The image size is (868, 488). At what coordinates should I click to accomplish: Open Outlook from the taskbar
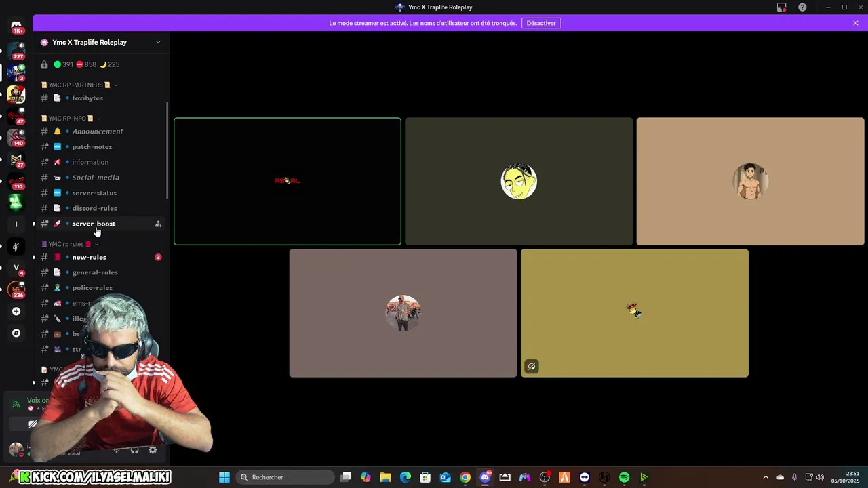[x=446, y=477]
